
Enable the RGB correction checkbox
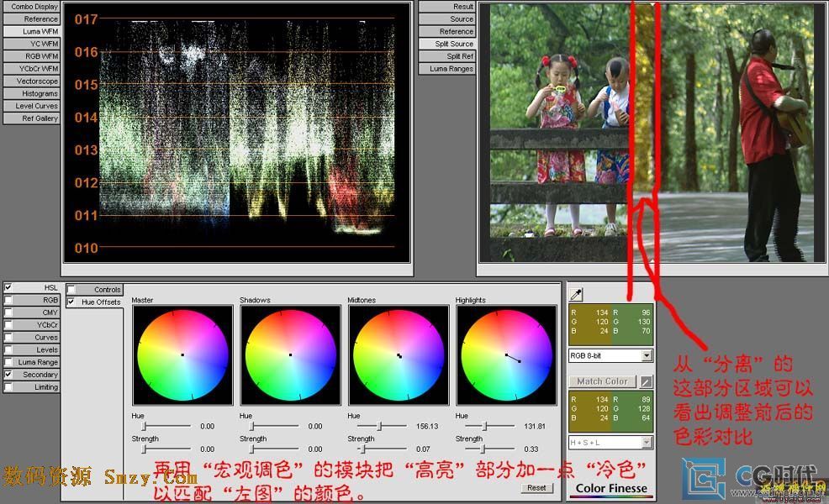tap(8, 300)
